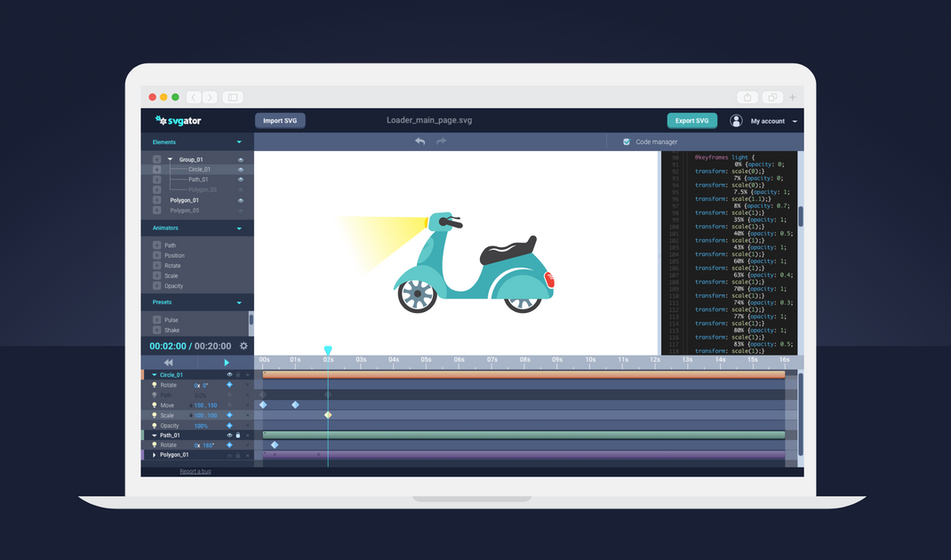Apply the Shake preset
Screen dimensions: 951x560
point(168,329)
